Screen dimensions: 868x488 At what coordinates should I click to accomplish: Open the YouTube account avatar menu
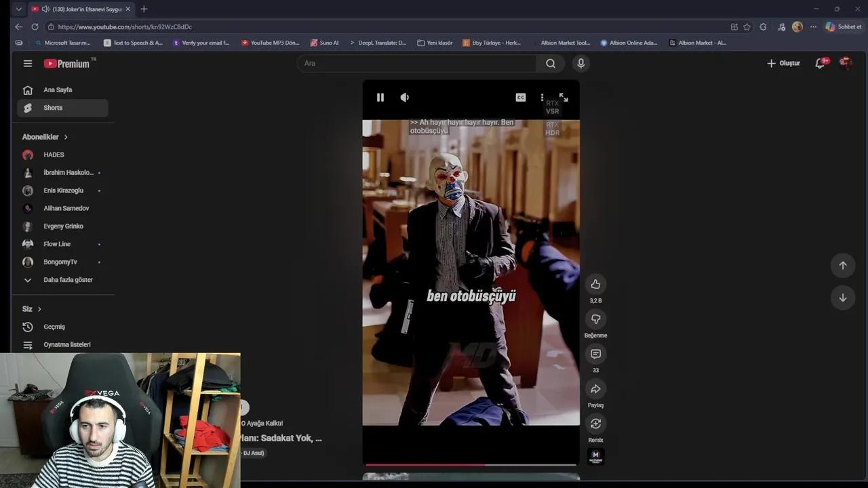tap(845, 63)
